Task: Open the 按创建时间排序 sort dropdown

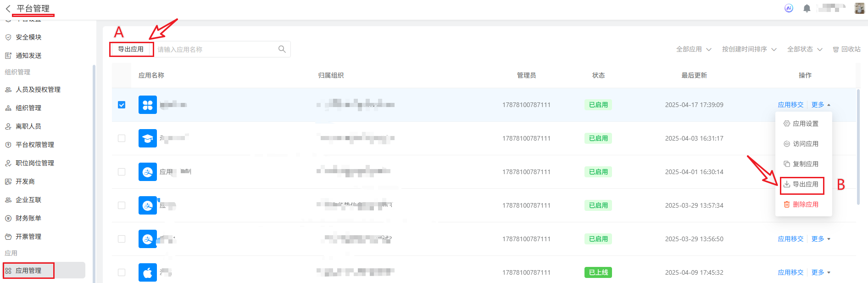Action: [x=749, y=49]
